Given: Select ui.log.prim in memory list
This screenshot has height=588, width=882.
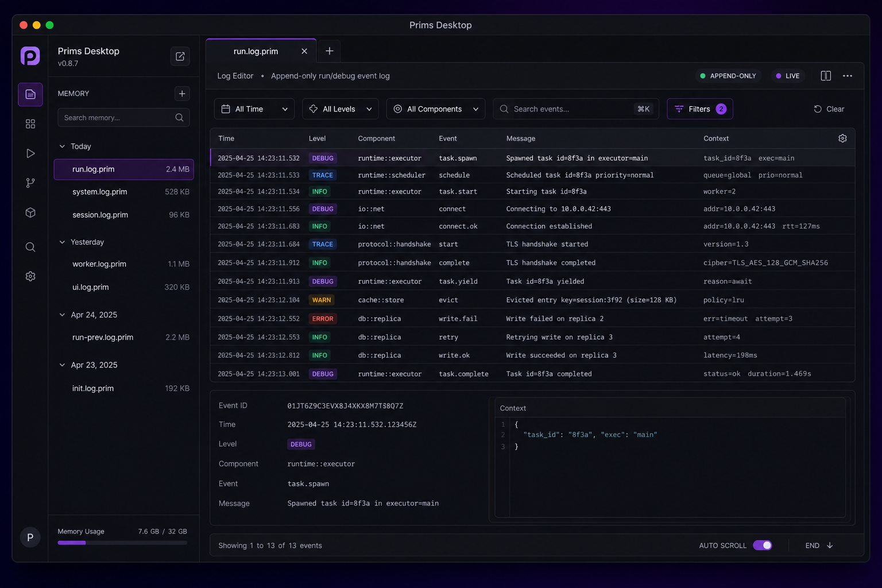Looking at the screenshot, I should pos(124,287).
